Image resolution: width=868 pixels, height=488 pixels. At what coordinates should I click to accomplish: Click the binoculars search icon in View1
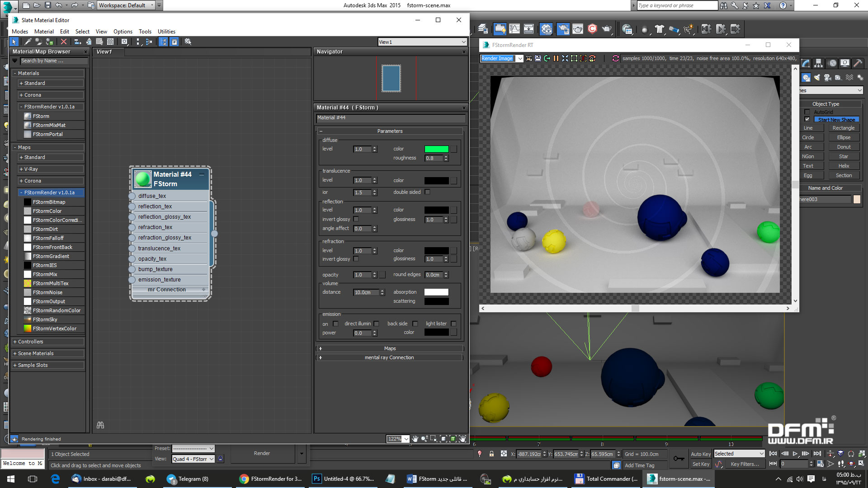pos(100,425)
